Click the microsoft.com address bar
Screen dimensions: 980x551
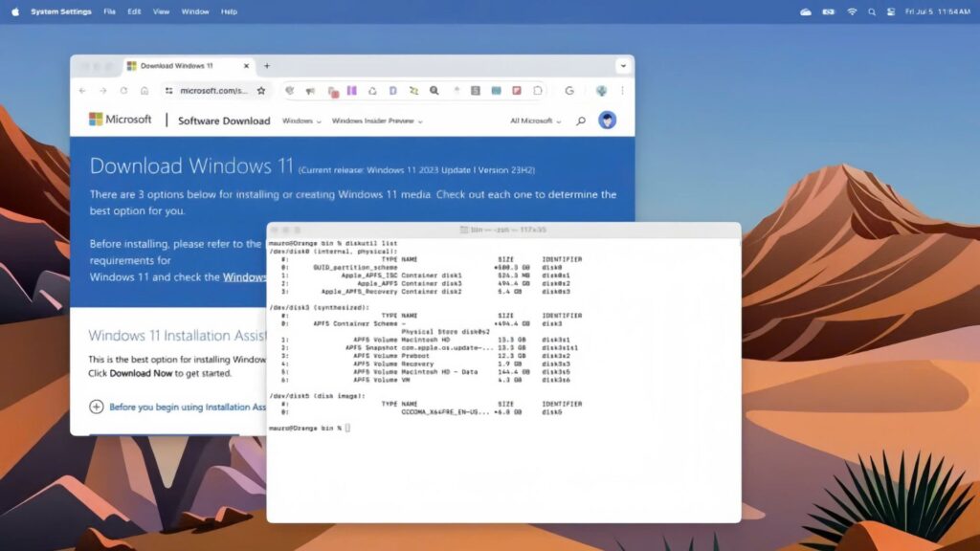[213, 90]
